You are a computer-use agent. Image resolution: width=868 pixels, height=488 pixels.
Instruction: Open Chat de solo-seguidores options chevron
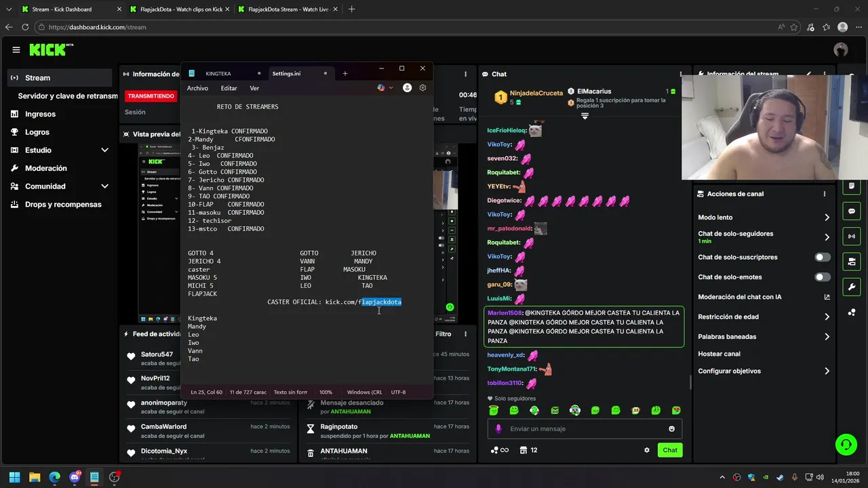(x=827, y=237)
